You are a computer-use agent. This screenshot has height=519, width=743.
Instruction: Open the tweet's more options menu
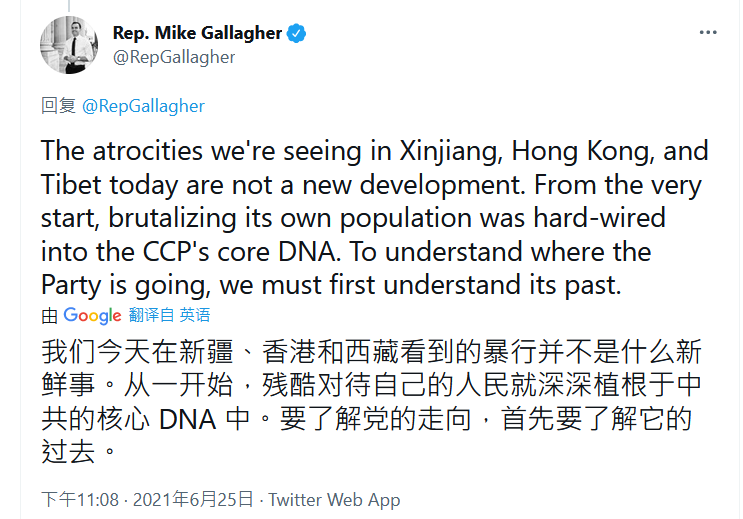(x=707, y=32)
